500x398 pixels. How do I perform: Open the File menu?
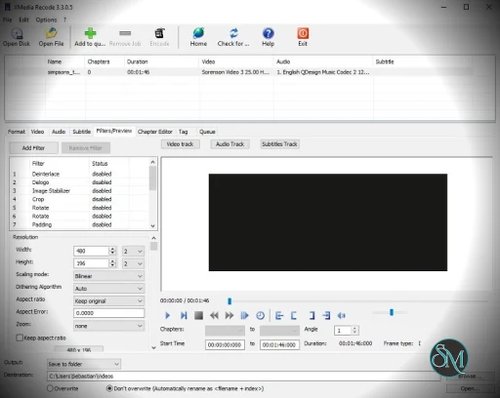[x=7, y=20]
